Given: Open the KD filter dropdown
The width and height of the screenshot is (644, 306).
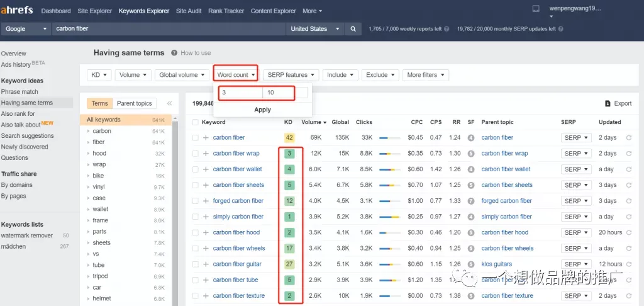Looking at the screenshot, I should pos(99,75).
